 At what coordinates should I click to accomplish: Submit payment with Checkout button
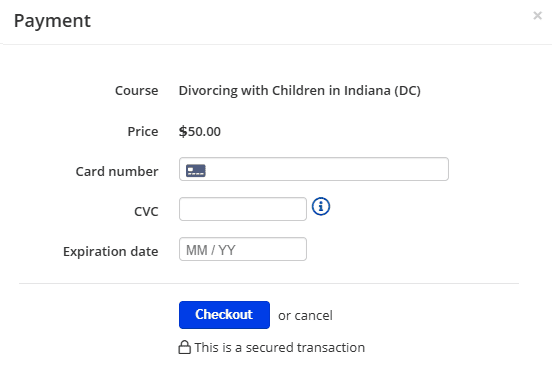(224, 315)
